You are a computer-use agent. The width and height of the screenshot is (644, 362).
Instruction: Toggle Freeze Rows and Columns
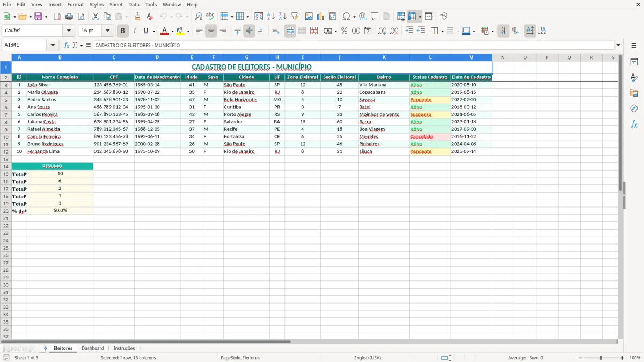[412, 17]
